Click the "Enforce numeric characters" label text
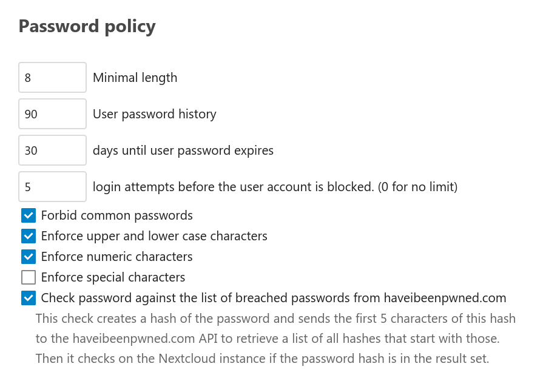The image size is (543, 392). click(x=116, y=257)
